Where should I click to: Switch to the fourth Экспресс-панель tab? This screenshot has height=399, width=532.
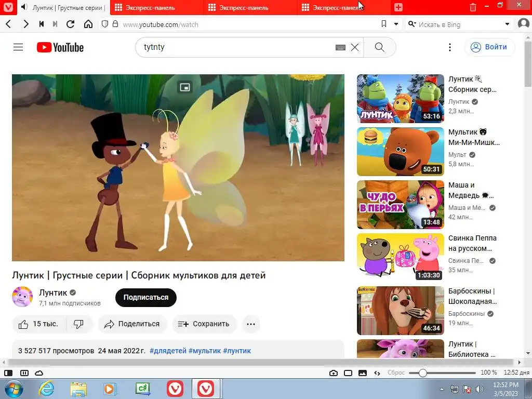click(x=344, y=7)
